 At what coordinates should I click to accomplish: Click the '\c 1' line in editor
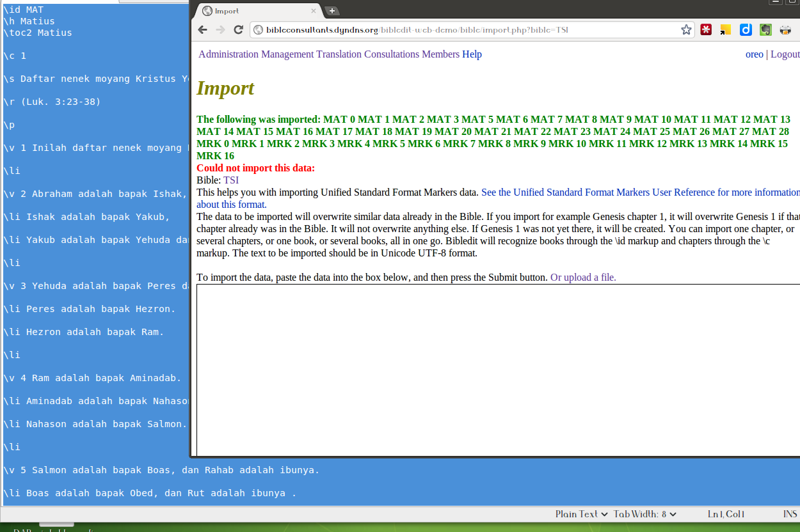[x=15, y=56]
